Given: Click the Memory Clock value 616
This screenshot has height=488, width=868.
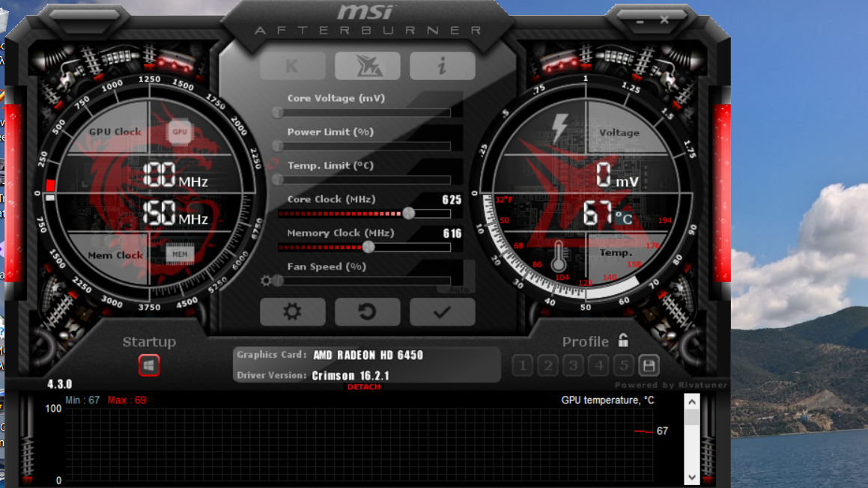Looking at the screenshot, I should [452, 234].
